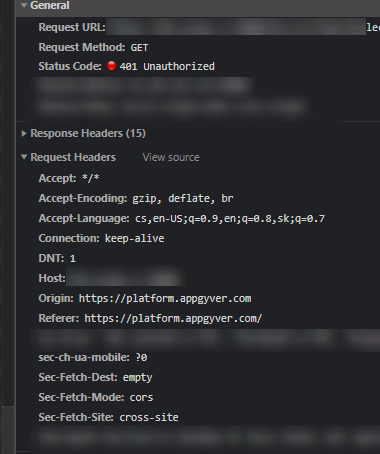Click the View source link
The image size is (380, 454).
coord(171,157)
